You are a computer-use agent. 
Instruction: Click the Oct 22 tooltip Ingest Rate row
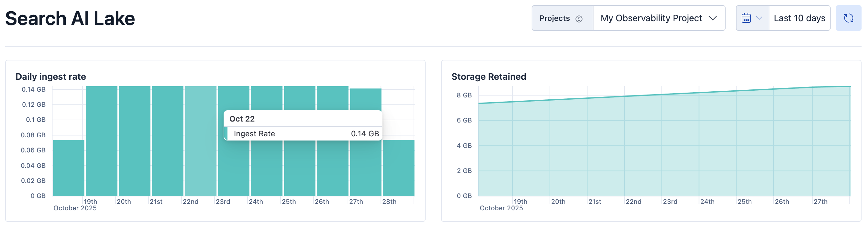(303, 133)
